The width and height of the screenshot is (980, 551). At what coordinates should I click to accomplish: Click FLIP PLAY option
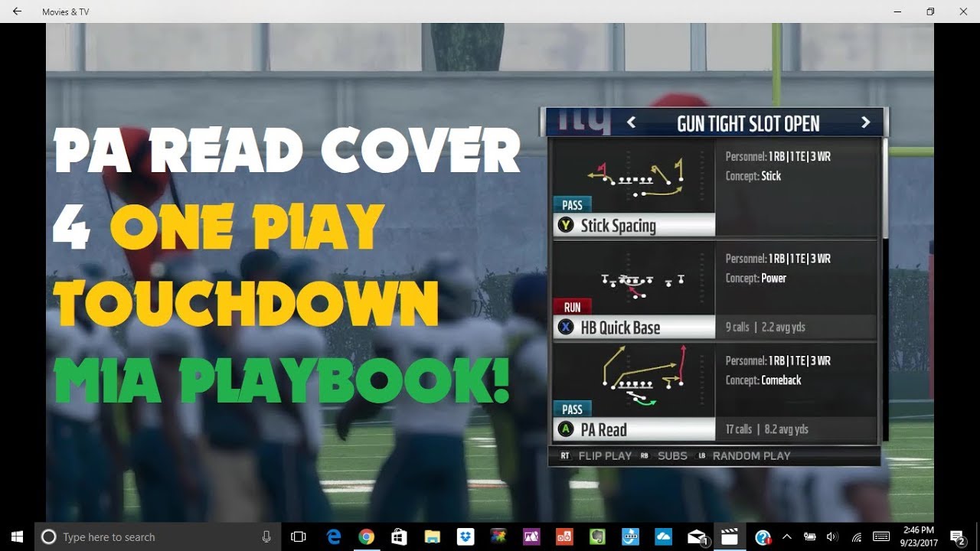pos(605,456)
